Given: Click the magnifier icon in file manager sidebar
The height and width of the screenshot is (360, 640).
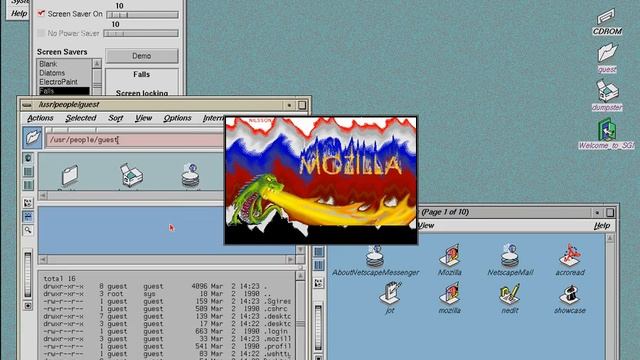Looking at the screenshot, I should click(28, 230).
